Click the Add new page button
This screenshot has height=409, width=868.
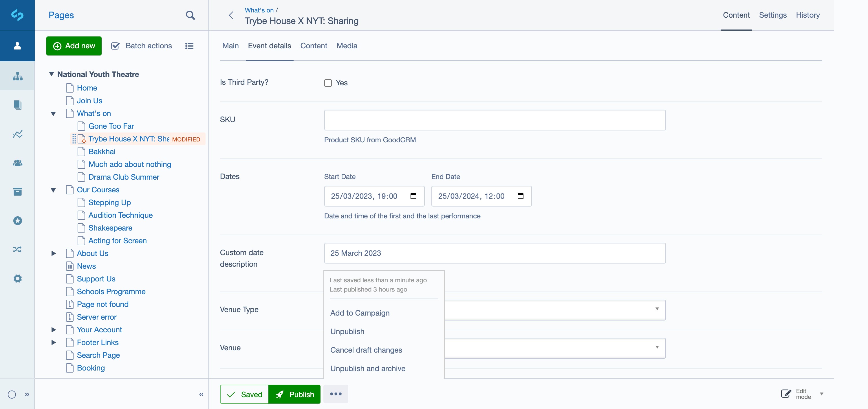pyautogui.click(x=74, y=46)
